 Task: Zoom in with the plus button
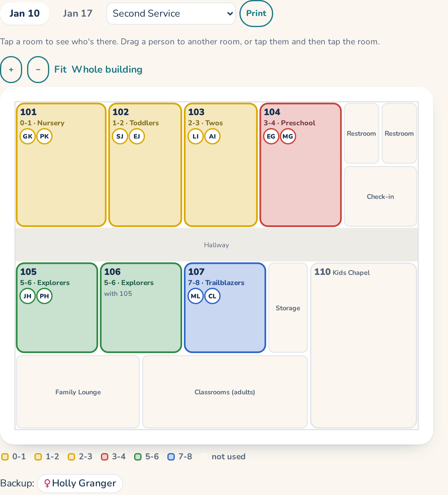(x=11, y=70)
